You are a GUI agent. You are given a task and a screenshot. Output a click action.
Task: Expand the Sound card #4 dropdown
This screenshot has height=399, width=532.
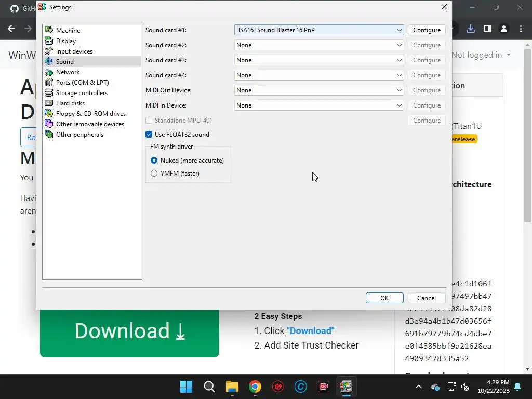tap(319, 75)
